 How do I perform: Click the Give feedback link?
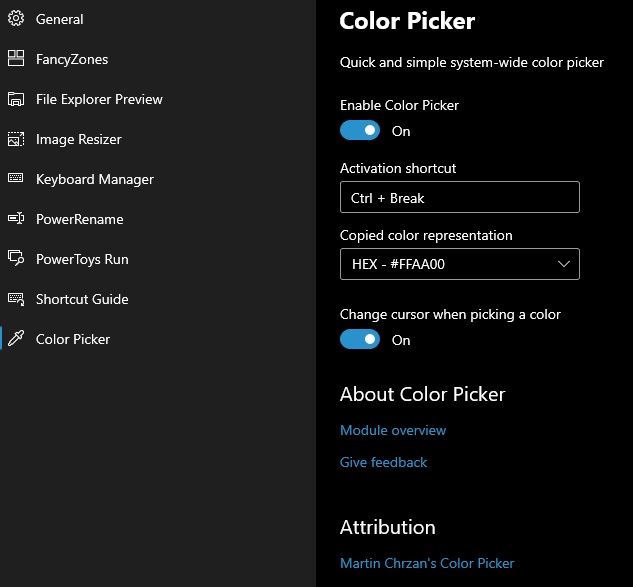pyautogui.click(x=383, y=462)
